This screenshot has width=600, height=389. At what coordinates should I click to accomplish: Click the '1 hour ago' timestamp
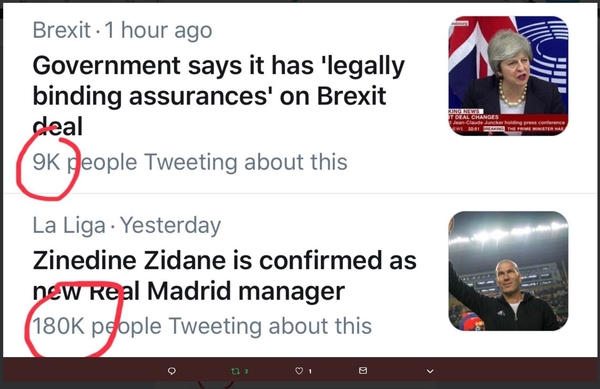point(158,30)
